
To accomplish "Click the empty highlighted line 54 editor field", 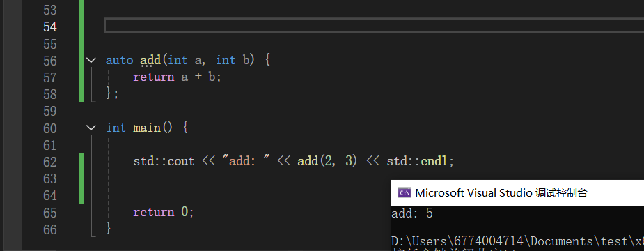I will click(x=374, y=26).
